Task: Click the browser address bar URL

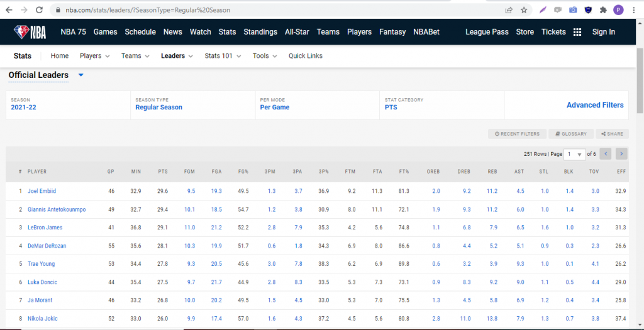Action: pos(148,10)
